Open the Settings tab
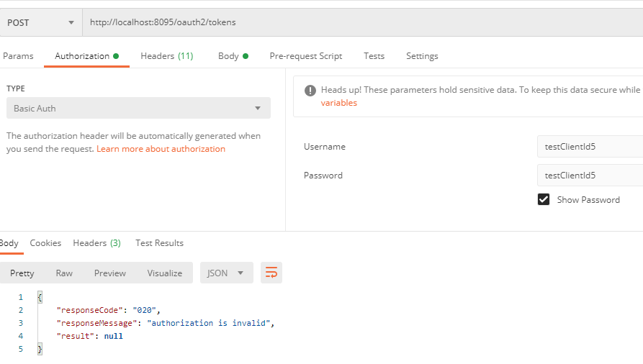This screenshot has height=364, width=643. (422, 56)
